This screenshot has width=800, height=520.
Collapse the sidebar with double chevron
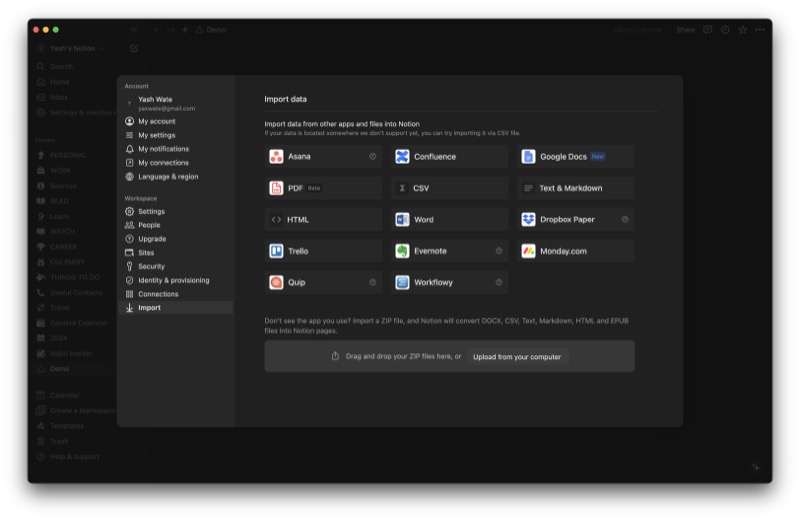134,30
